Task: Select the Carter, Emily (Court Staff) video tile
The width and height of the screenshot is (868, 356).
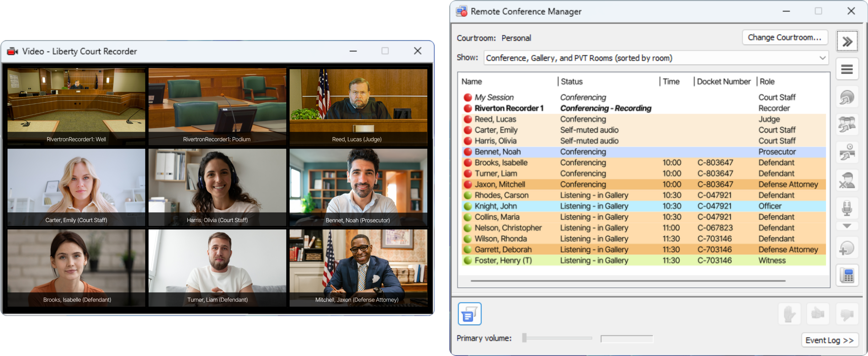Action: point(76,188)
